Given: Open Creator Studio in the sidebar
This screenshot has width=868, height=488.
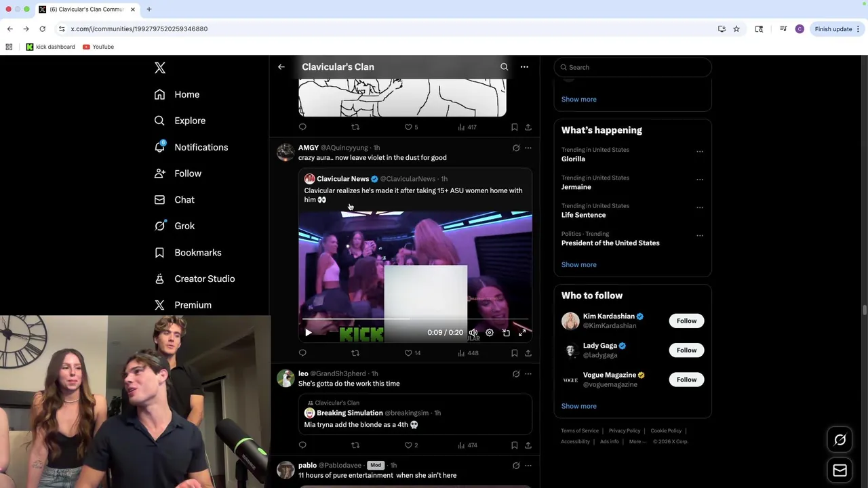Looking at the screenshot, I should (x=195, y=279).
